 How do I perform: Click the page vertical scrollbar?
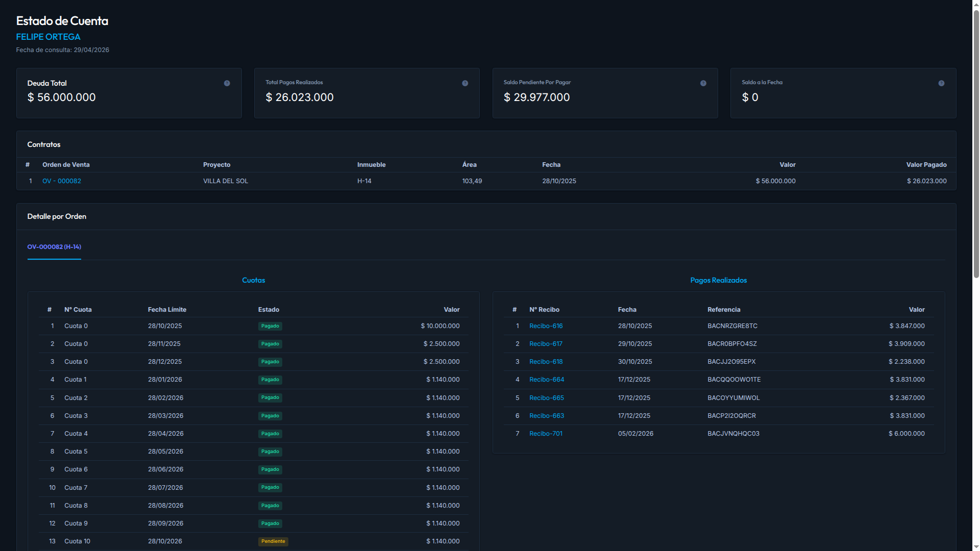(976, 144)
